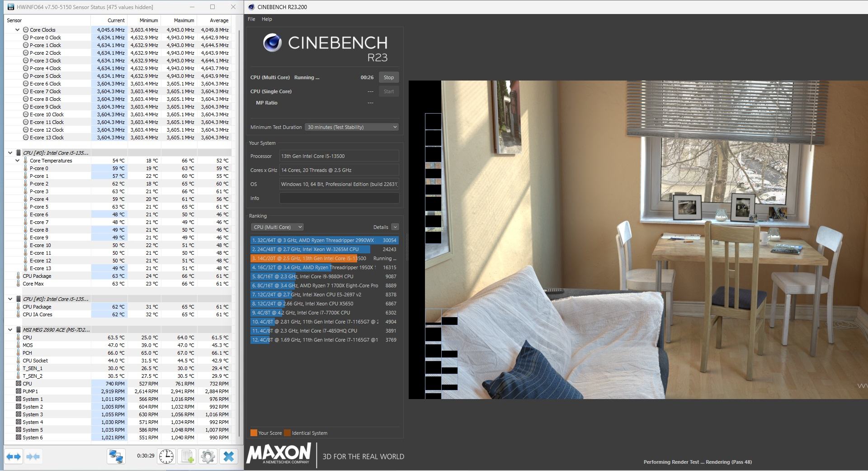Viewport: 868px width, 471px height.
Task: Select ranking row Intel Core i7-4850HQ CPU
Action: [325, 331]
